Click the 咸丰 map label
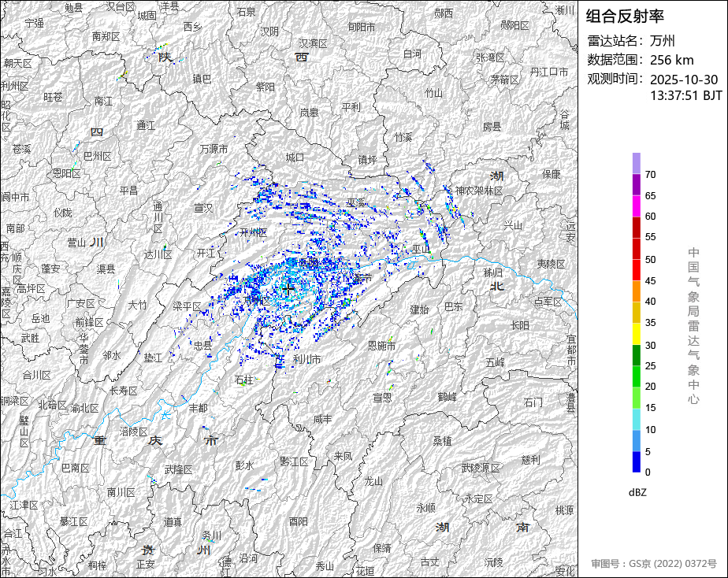The height and width of the screenshot is (578, 728). point(323,420)
